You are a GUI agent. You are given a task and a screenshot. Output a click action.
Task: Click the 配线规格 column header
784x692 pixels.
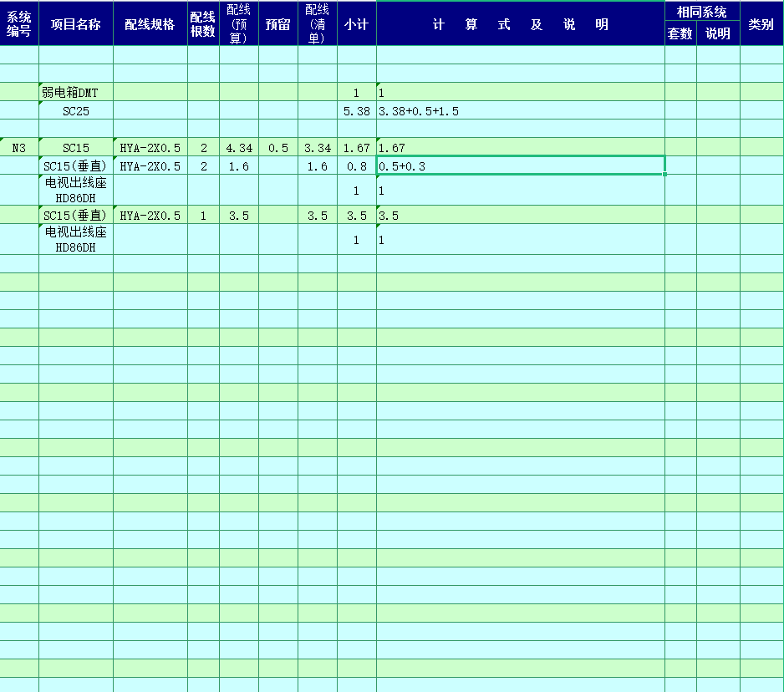click(150, 24)
